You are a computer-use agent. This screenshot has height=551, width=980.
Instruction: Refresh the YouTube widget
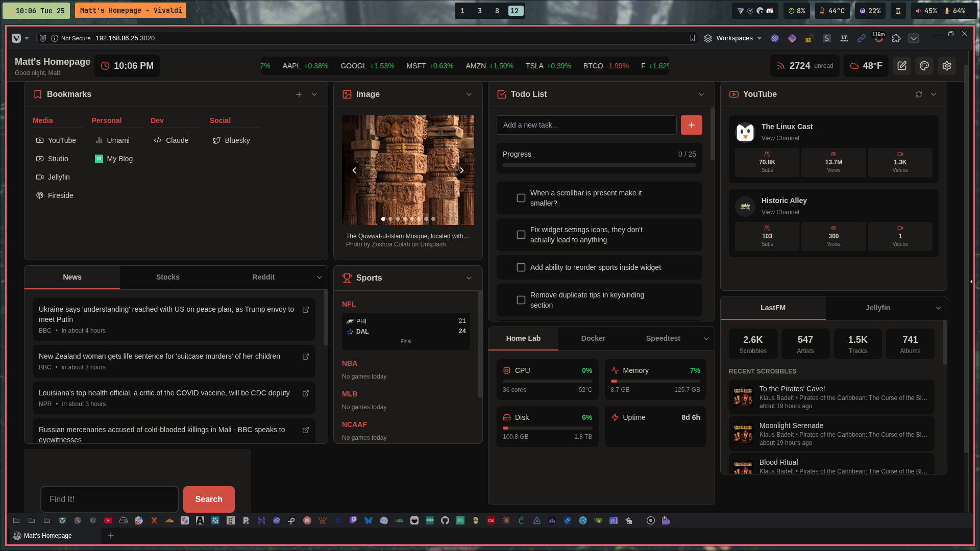918,94
